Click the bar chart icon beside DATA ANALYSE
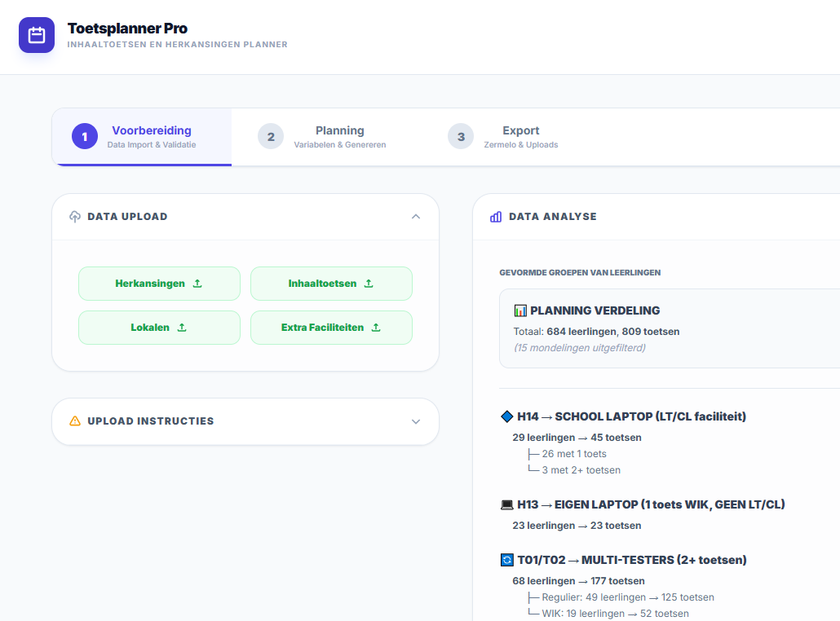The height and width of the screenshot is (621, 840). point(496,216)
